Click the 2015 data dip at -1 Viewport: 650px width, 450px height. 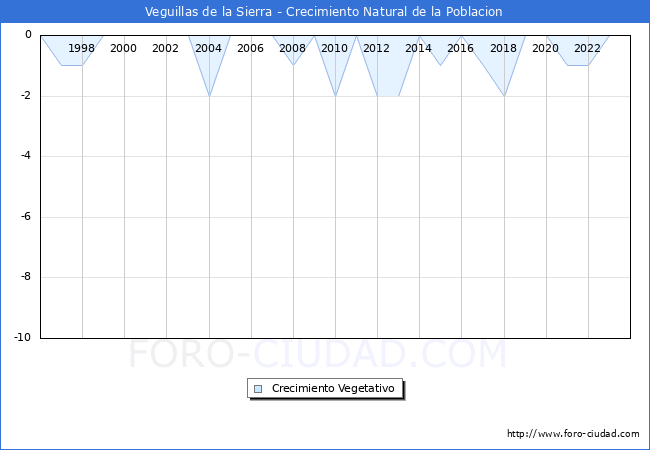click(x=441, y=65)
